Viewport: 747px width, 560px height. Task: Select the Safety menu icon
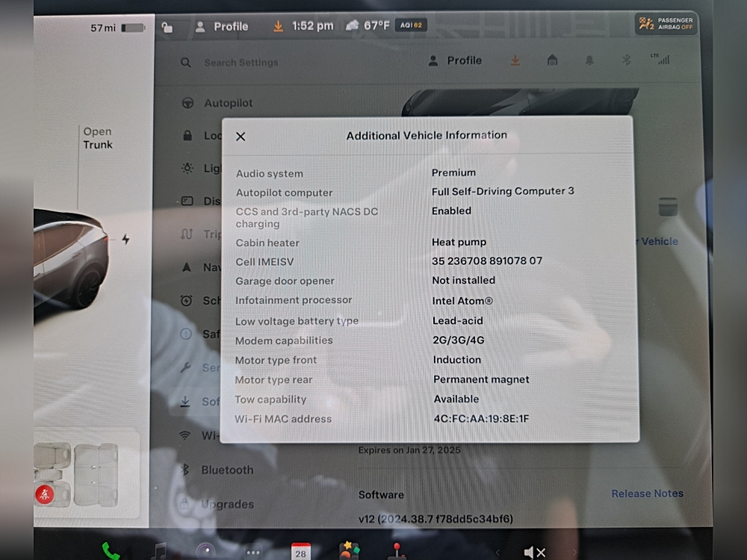(186, 334)
